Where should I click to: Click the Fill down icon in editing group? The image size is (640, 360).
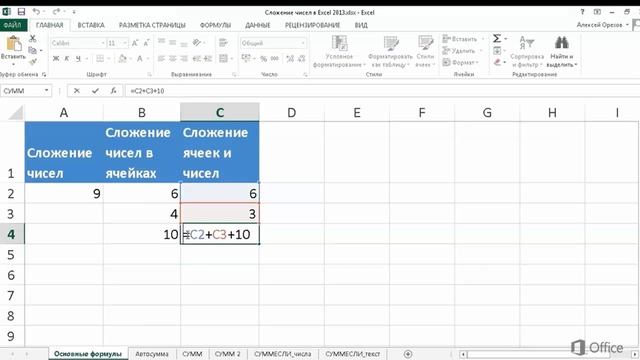pyautogui.click(x=497, y=51)
